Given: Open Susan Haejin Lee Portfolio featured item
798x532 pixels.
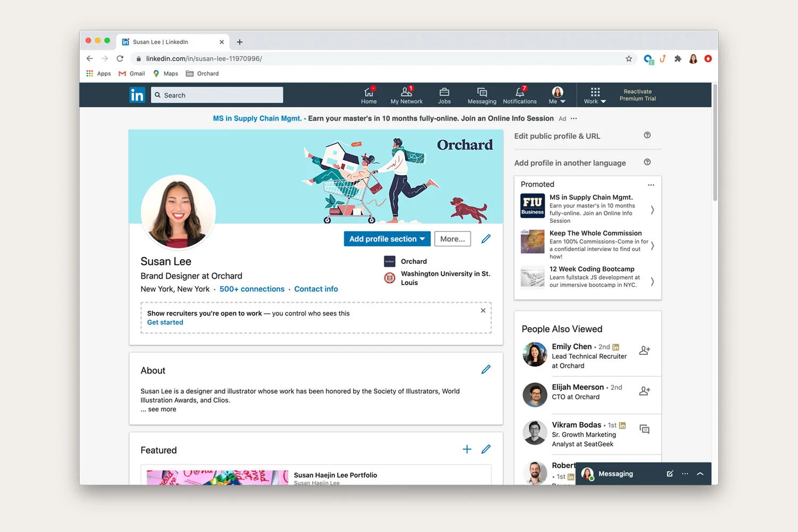Looking at the screenshot, I should pyautogui.click(x=335, y=475).
